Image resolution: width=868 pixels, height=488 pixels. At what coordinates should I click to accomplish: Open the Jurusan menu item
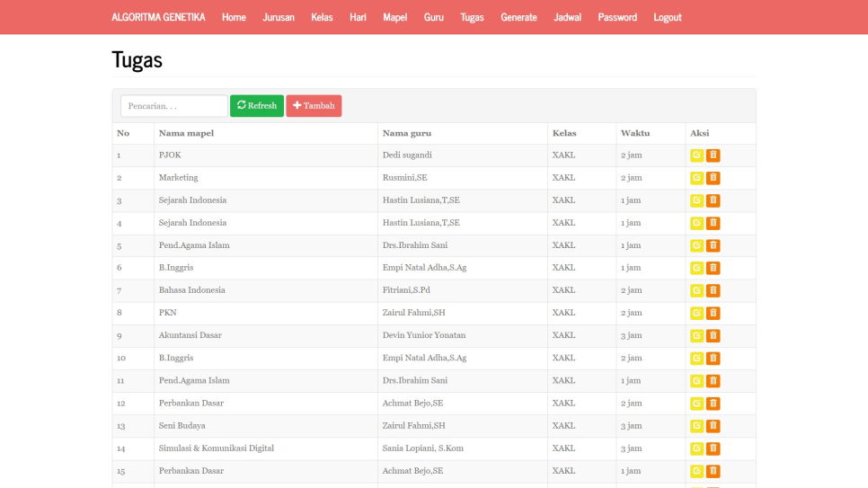(279, 17)
